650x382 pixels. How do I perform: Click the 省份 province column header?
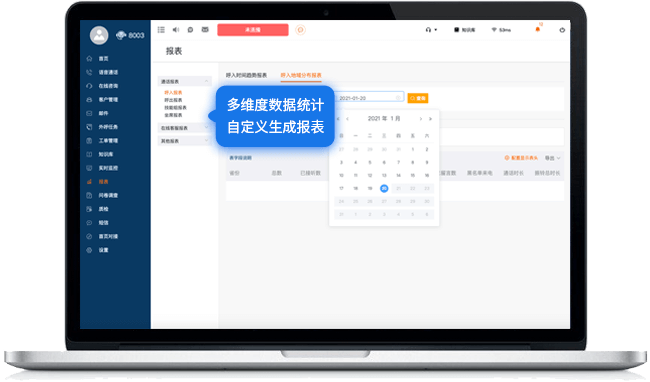click(x=235, y=173)
